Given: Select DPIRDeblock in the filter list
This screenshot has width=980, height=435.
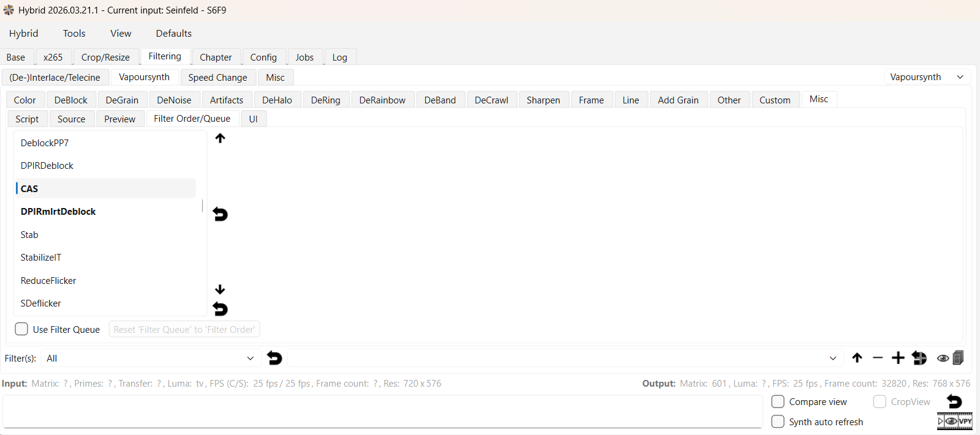Looking at the screenshot, I should pyautogui.click(x=105, y=165).
